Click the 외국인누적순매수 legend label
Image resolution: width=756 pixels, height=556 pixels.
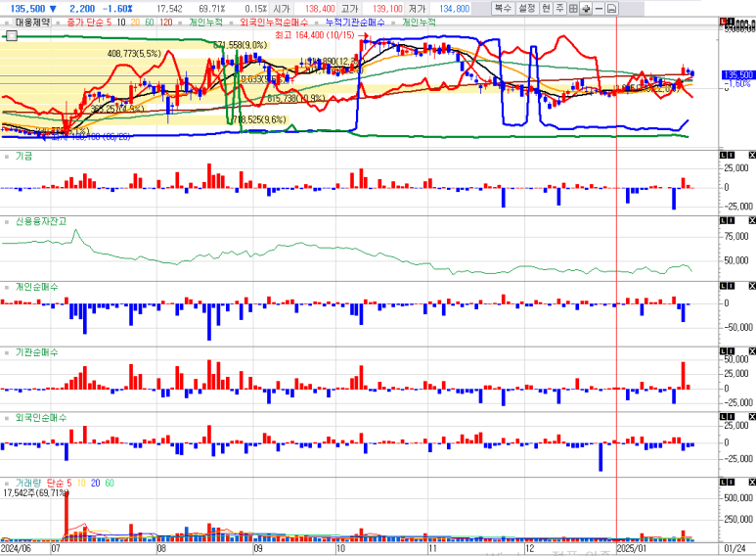(274, 23)
